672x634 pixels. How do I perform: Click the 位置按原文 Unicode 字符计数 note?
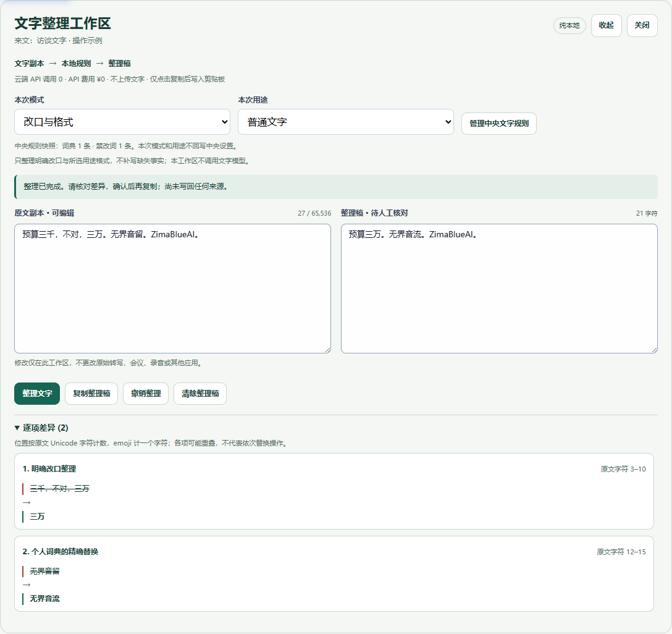tap(151, 443)
